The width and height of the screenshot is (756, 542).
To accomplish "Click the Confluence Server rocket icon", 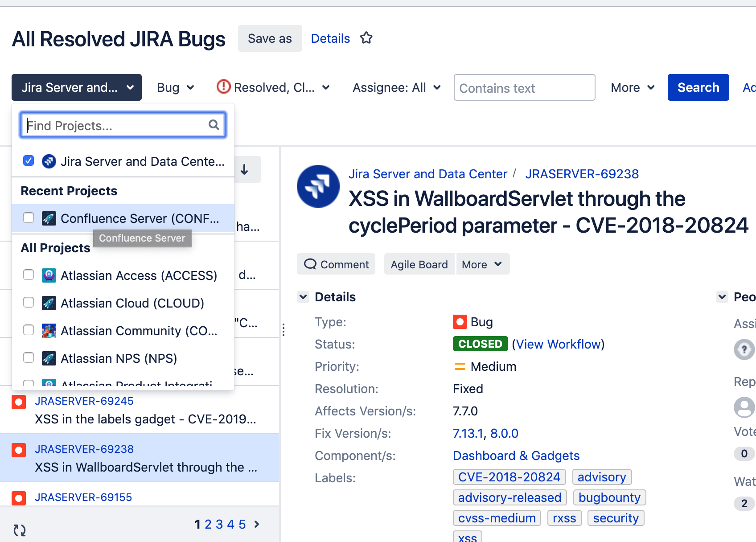I will tap(49, 218).
